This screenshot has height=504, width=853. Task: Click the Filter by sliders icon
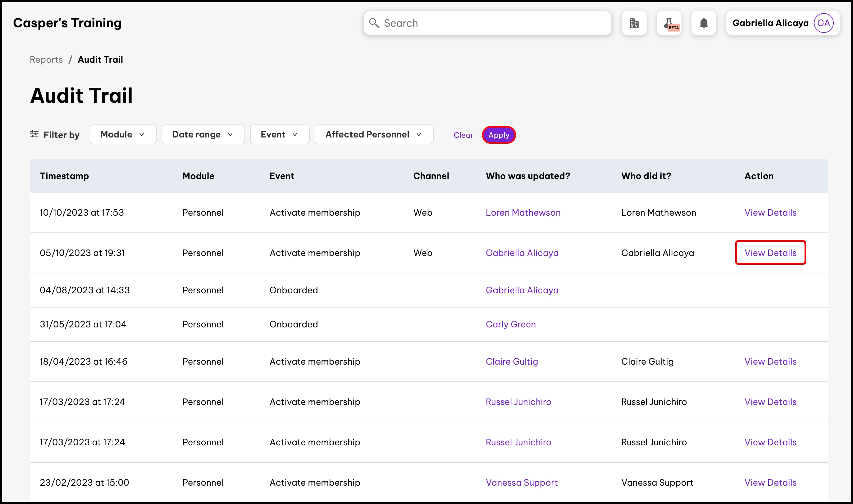(x=34, y=134)
